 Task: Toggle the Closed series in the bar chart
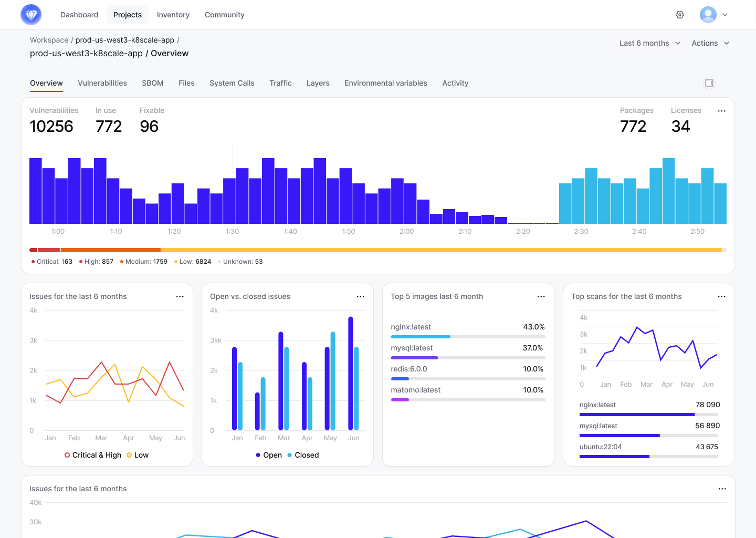303,455
